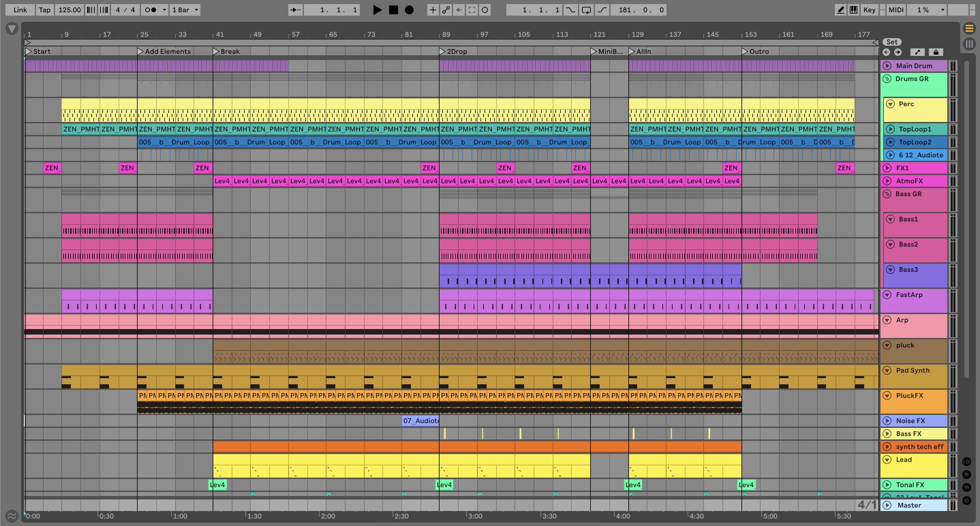
Task: Toggle the metronome button
Action: click(x=151, y=10)
